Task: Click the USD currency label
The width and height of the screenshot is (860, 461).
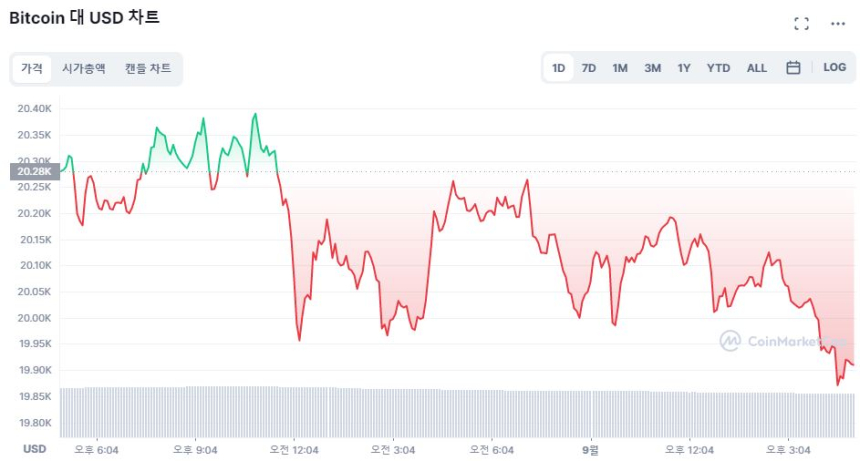Action: pyautogui.click(x=35, y=449)
